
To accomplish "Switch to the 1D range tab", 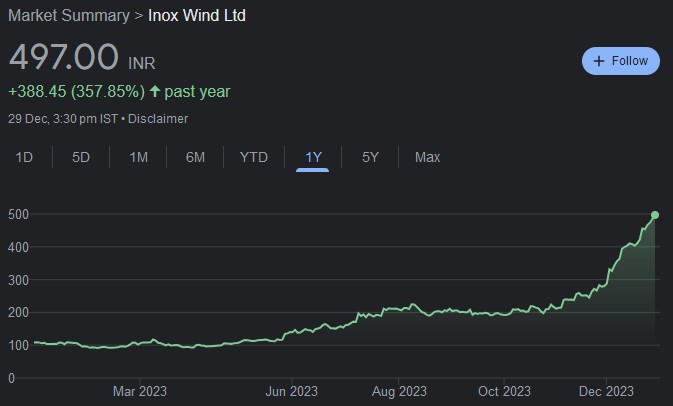I will 24,157.
